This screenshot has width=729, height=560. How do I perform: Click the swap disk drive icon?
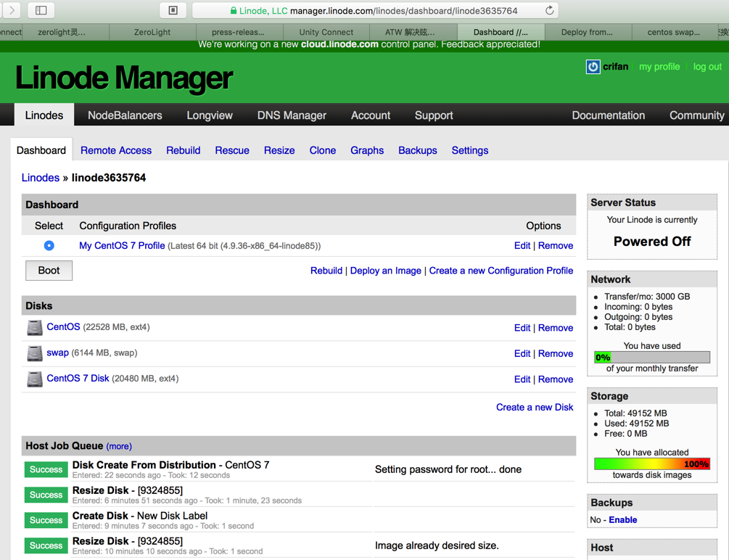pyautogui.click(x=35, y=353)
